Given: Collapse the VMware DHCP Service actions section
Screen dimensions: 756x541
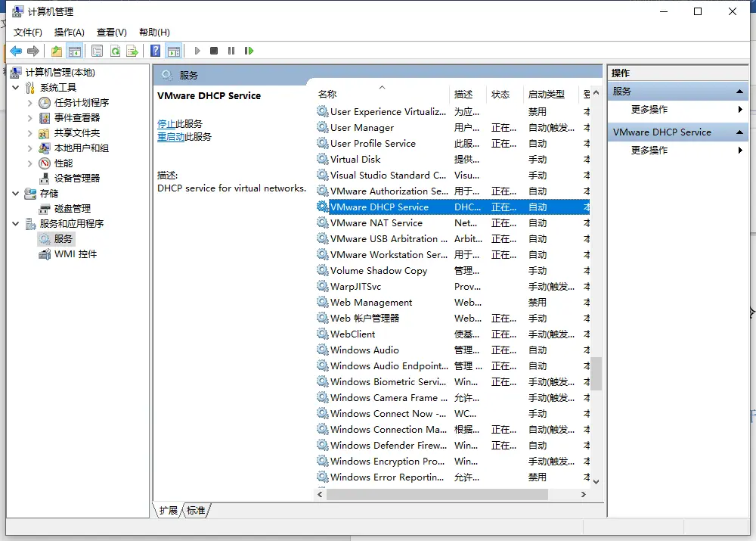Looking at the screenshot, I should click(739, 132).
